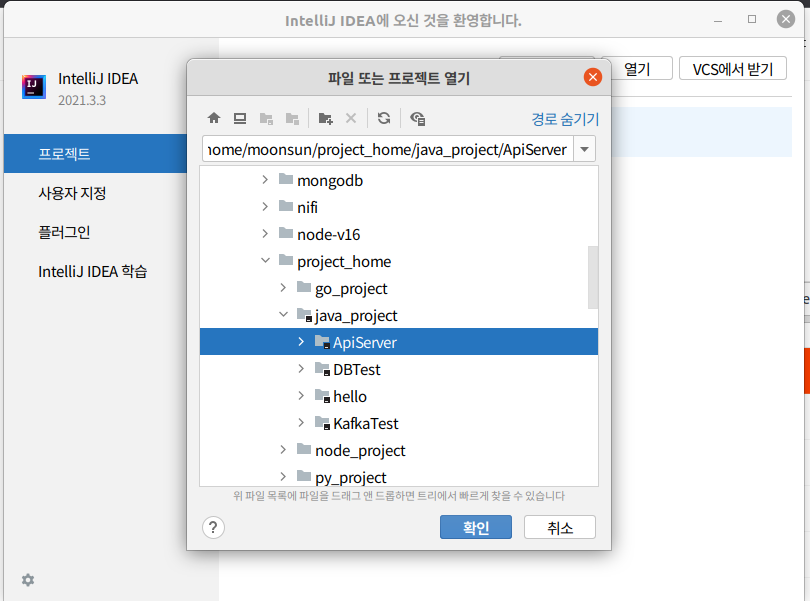The width and height of the screenshot is (810, 601).
Task: Expand the py_project folder
Action: click(283, 476)
